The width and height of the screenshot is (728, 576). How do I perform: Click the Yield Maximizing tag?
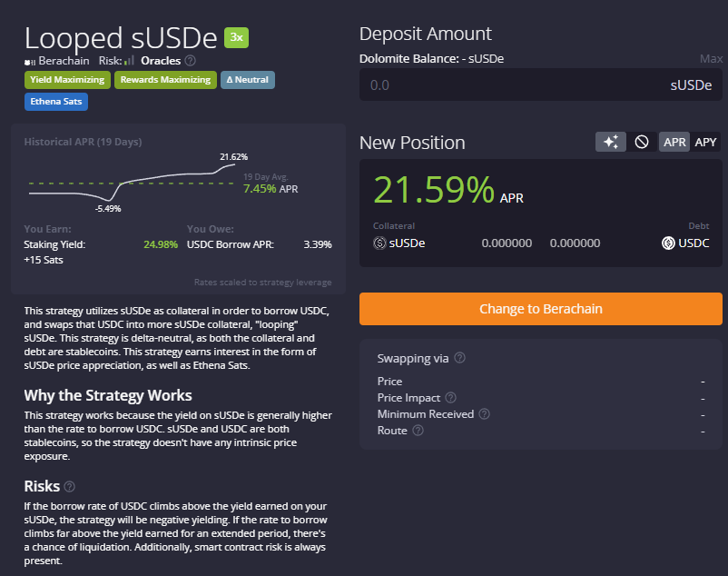67,80
